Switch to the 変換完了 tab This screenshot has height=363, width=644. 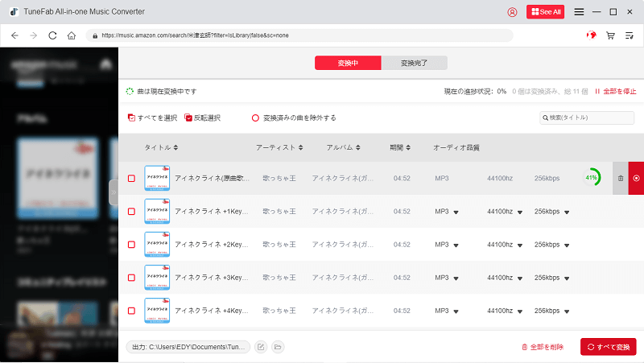pos(414,63)
